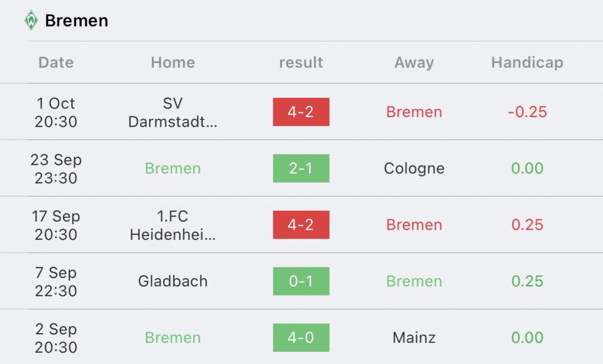Click the 7 Sep 22:30 match date
Viewport: 603px width, 364px height.
click(56, 282)
